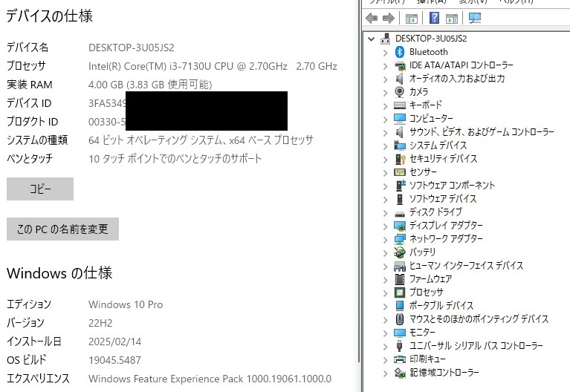The height and width of the screenshot is (392, 570).
Task: Select the ポータブル デバイス label text
Action: tap(441, 306)
